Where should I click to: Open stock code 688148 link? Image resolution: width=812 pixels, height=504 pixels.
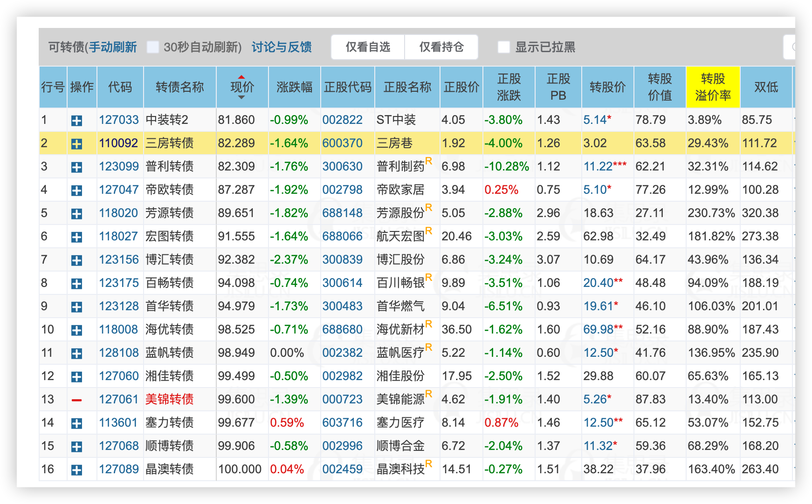click(x=342, y=213)
